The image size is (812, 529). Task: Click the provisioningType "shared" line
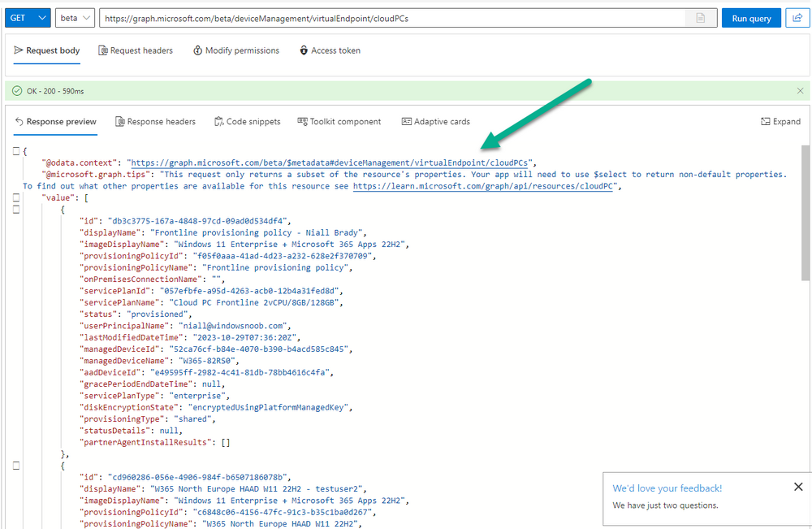tap(147, 419)
